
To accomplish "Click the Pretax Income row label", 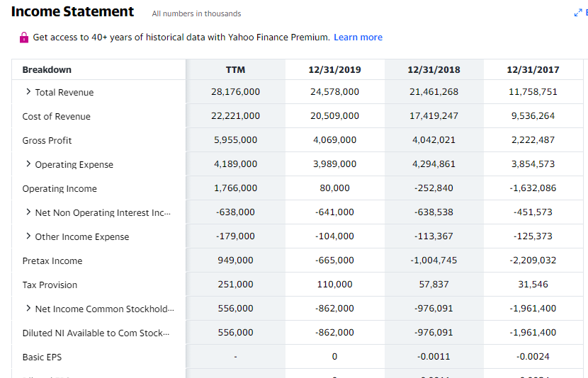I will [x=52, y=260].
